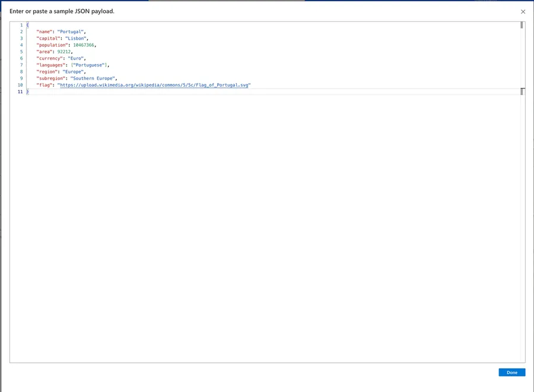Image resolution: width=534 pixels, height=392 pixels.
Task: Open the Flag_of_Portugal.svg URL link
Action: (154, 85)
